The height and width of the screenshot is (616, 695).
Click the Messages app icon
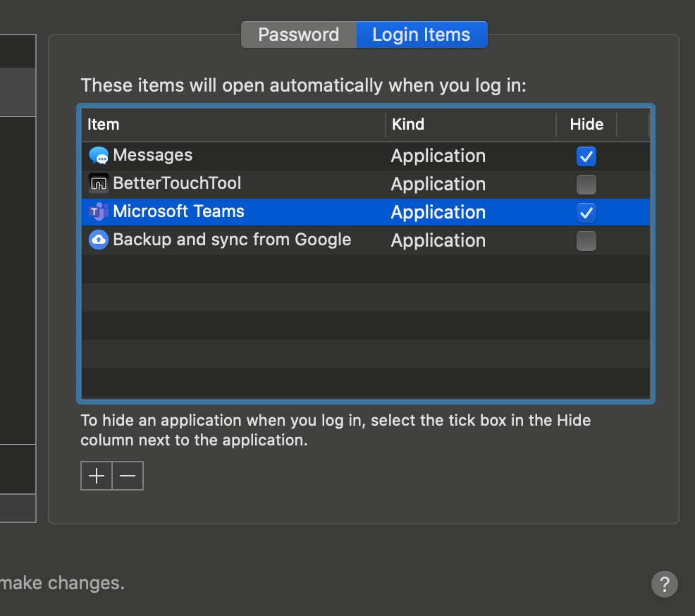[99, 156]
